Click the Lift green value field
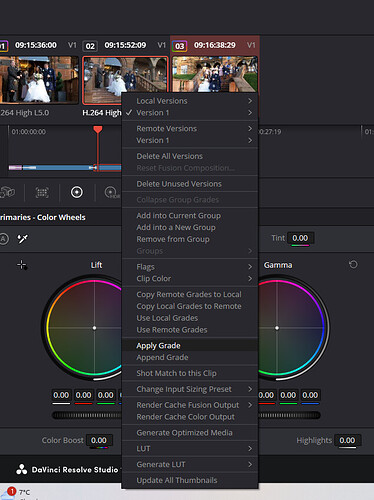The image size is (374, 500). [x=106, y=395]
